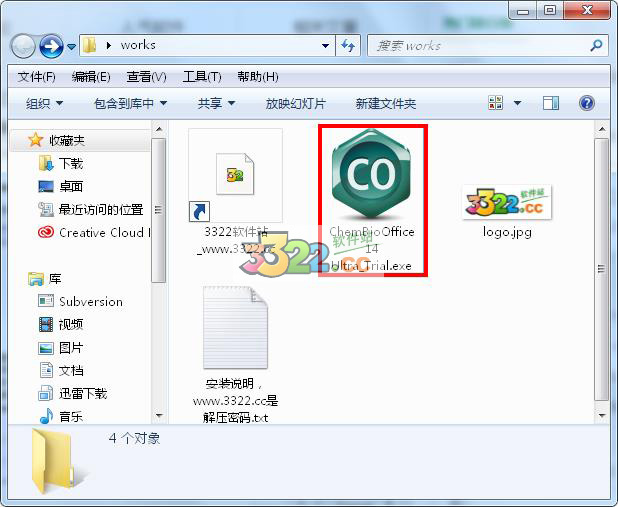618x507 pixels.
Task: Click the back navigation arrow button
Action: (23, 47)
